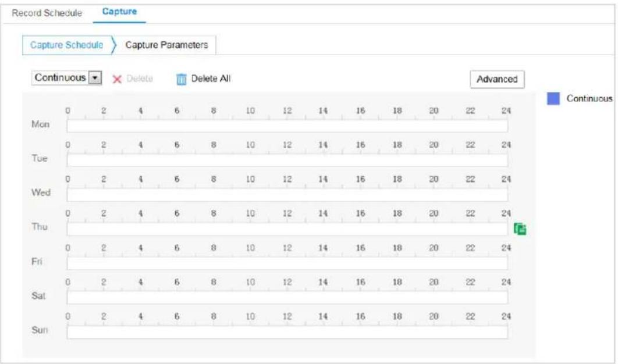Click the Saturday schedule timeline bar
The height and width of the screenshot is (364, 618).
287,298
